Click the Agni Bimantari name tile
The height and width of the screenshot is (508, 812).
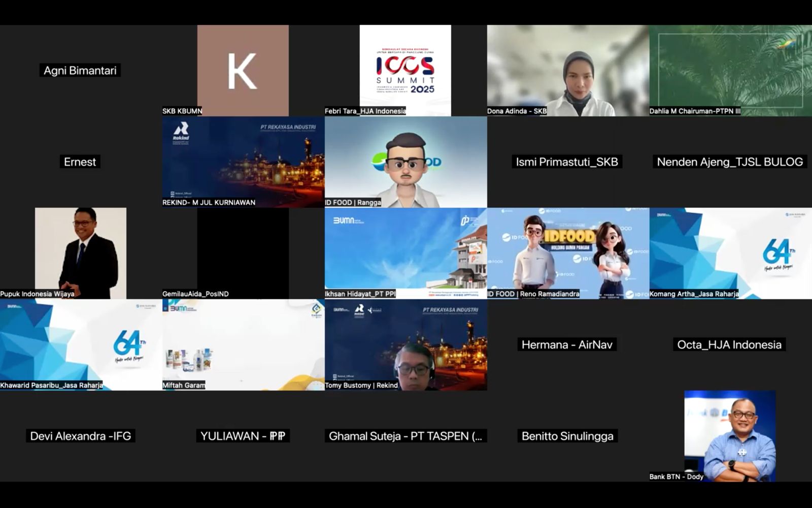80,71
